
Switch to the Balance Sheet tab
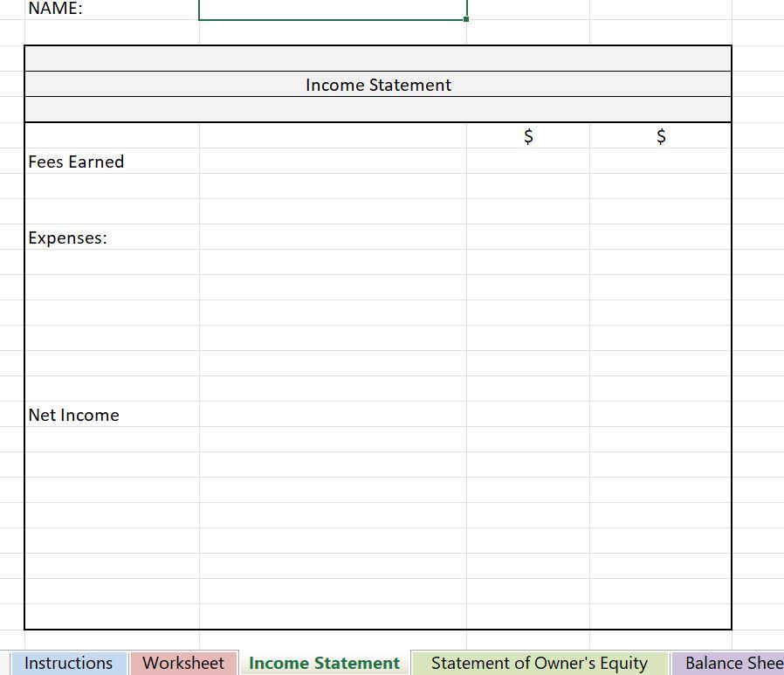730,663
